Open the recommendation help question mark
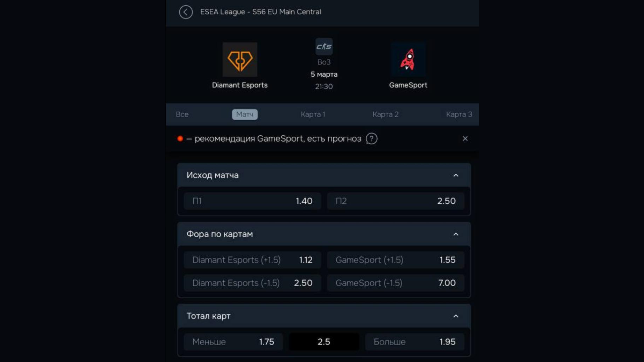This screenshot has width=644, height=362. pyautogui.click(x=371, y=139)
